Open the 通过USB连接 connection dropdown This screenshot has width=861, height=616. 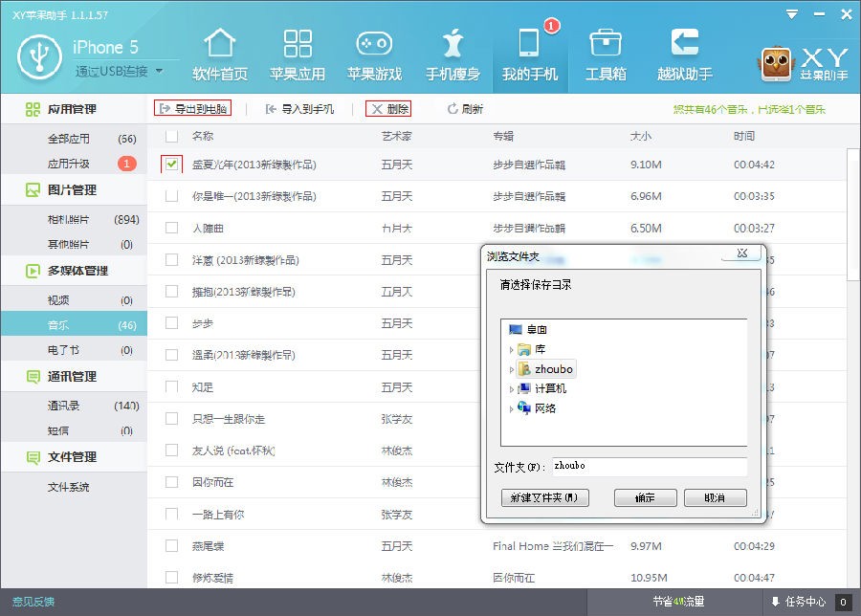159,71
